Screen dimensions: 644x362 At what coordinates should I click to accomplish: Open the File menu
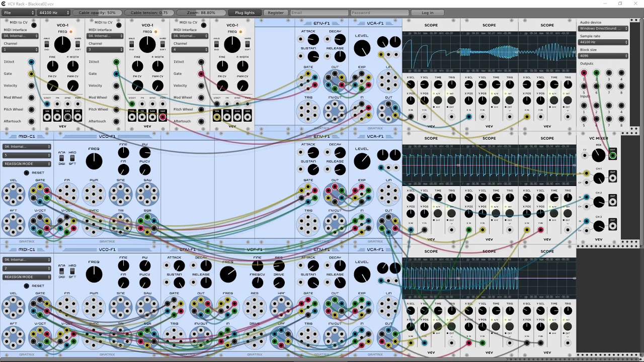(x=19, y=13)
